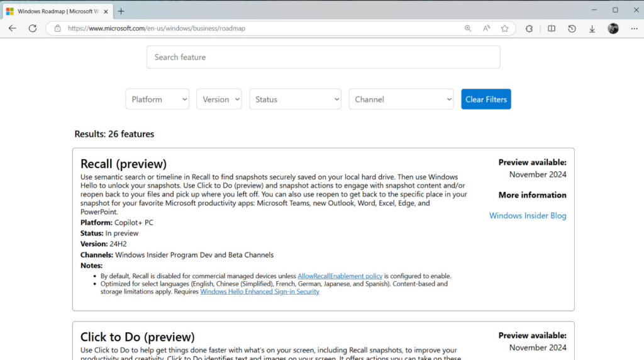The height and width of the screenshot is (360, 644).
Task: Open AllowRecallEnablement policy link
Action: pyautogui.click(x=340, y=276)
